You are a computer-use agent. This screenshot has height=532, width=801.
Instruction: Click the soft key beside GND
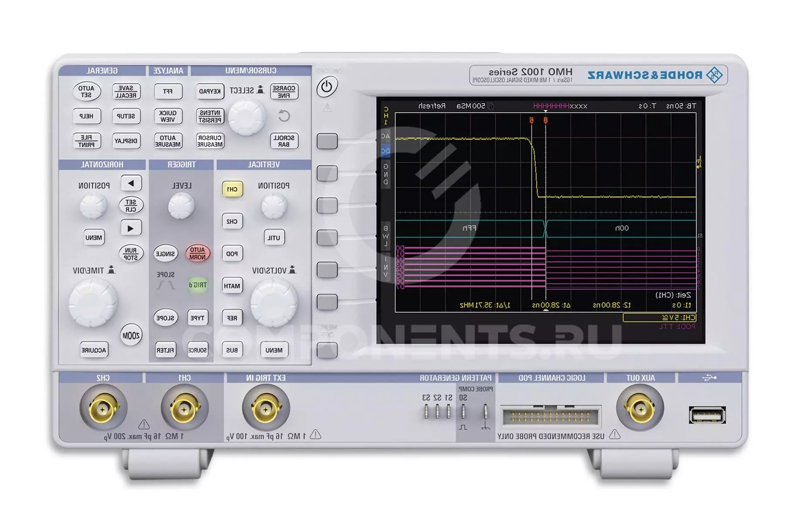(x=327, y=173)
